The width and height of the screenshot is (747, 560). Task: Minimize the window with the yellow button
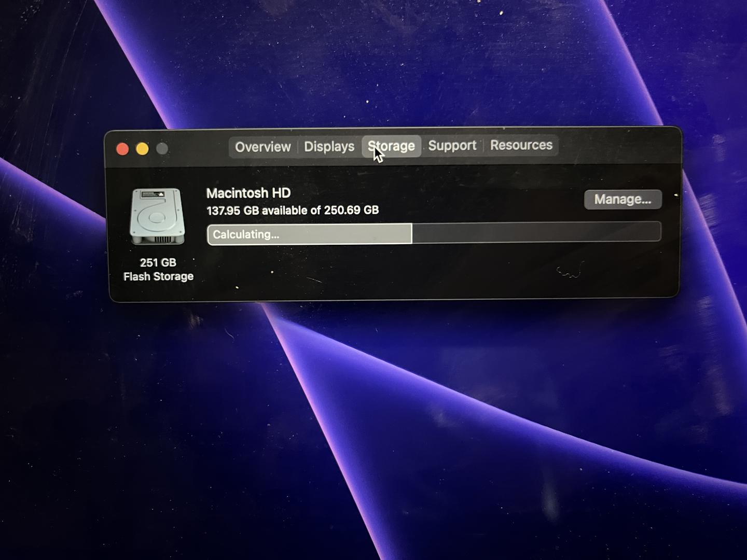pos(142,149)
